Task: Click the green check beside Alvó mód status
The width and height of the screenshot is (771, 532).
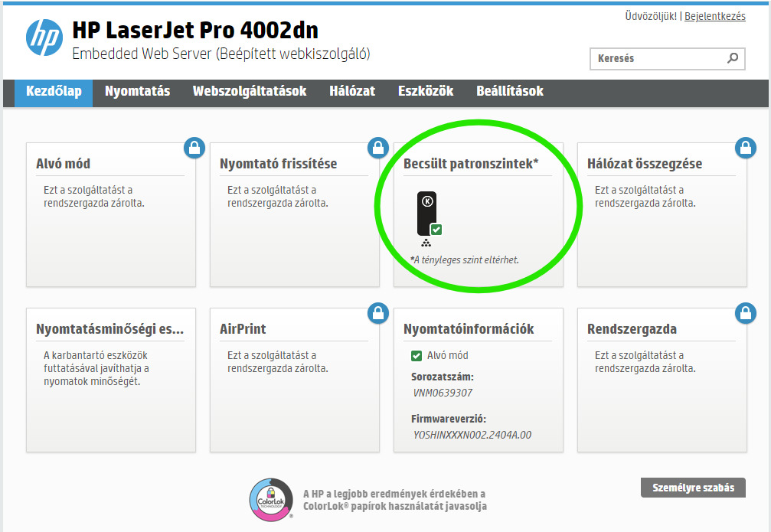Action: [x=417, y=355]
